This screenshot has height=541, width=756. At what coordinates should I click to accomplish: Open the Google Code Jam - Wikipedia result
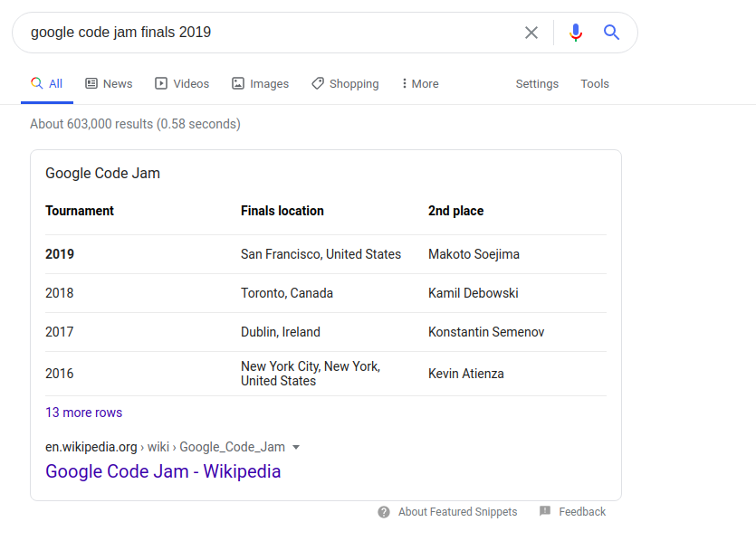(x=163, y=471)
